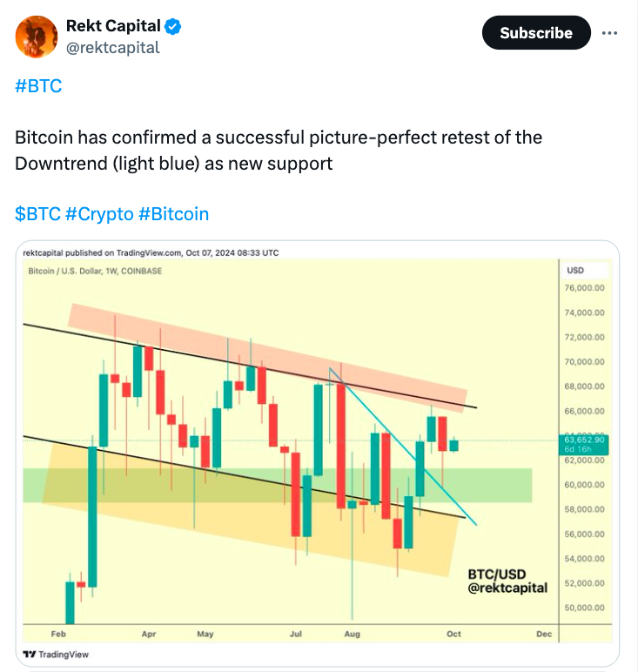Open the $BTC cashtag link
Viewport: 638px width, 672px height.
click(x=37, y=214)
